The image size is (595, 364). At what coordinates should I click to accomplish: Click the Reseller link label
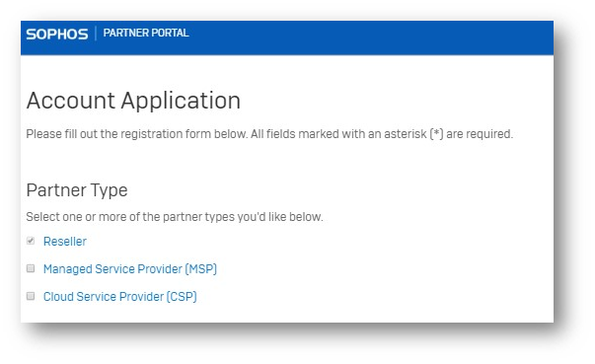pos(65,241)
